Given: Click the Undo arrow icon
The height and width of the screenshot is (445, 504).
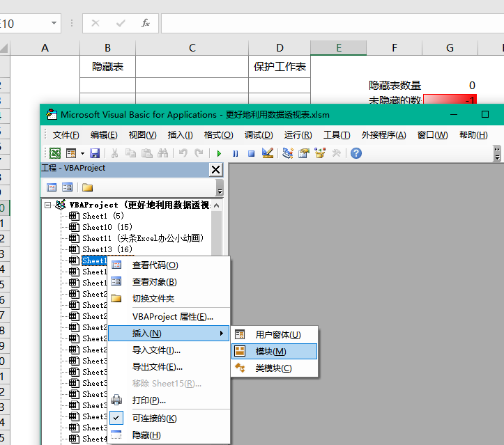Looking at the screenshot, I should [x=183, y=153].
